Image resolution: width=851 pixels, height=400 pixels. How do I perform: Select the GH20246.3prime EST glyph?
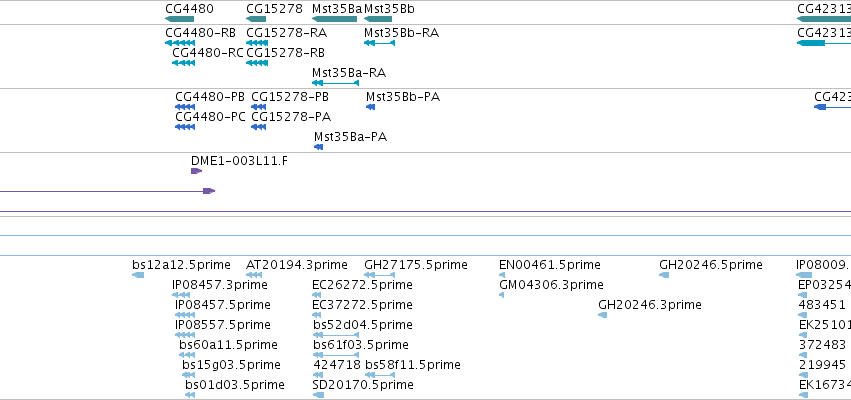coord(602,315)
